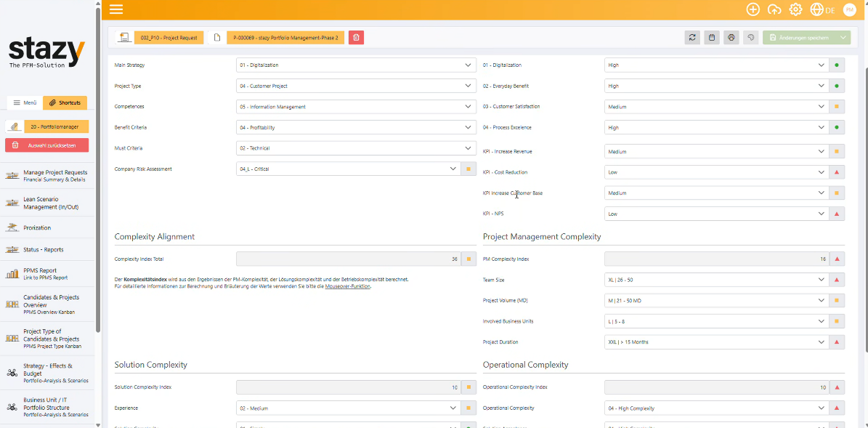Click the red trash delete button
Screen dimensions: 868x428
click(x=356, y=38)
